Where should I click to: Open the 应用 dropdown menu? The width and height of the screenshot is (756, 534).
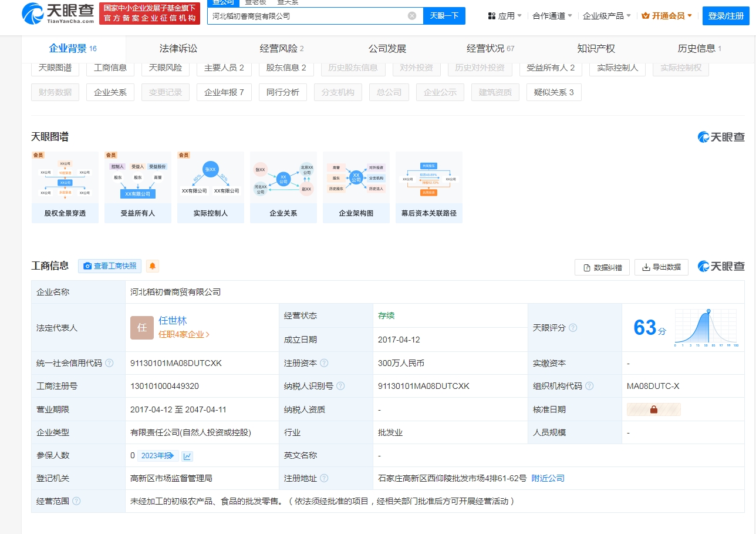coord(505,16)
